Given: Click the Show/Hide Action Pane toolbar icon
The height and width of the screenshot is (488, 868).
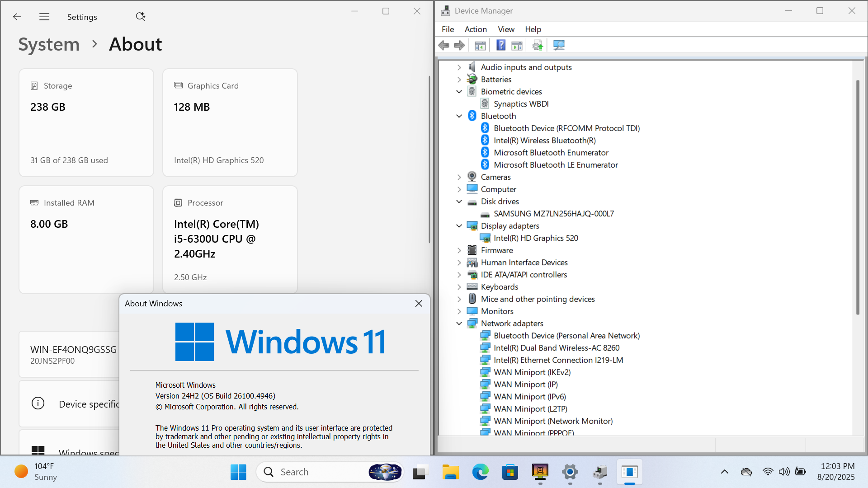Looking at the screenshot, I should [x=517, y=45].
